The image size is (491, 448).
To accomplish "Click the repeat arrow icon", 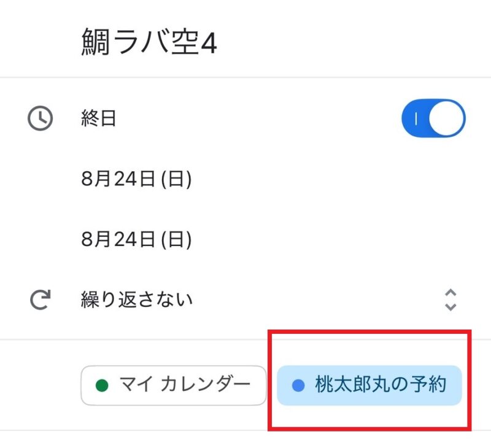I will point(41,300).
